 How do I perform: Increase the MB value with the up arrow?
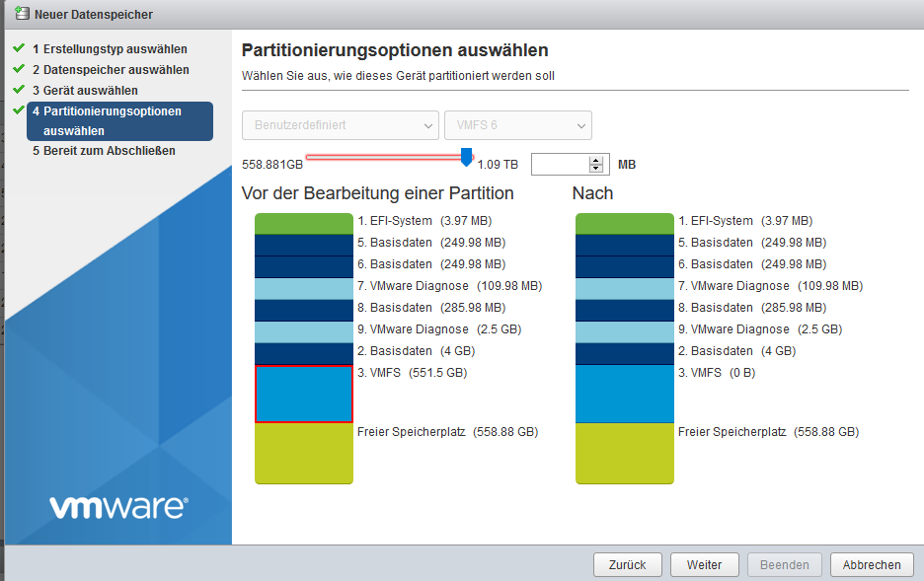click(x=595, y=160)
